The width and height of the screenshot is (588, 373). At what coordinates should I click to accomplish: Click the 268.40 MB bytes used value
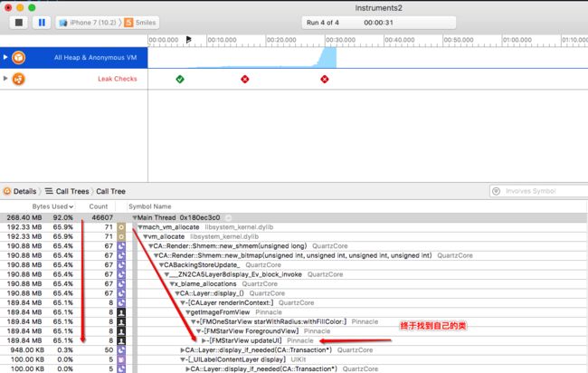point(24,217)
